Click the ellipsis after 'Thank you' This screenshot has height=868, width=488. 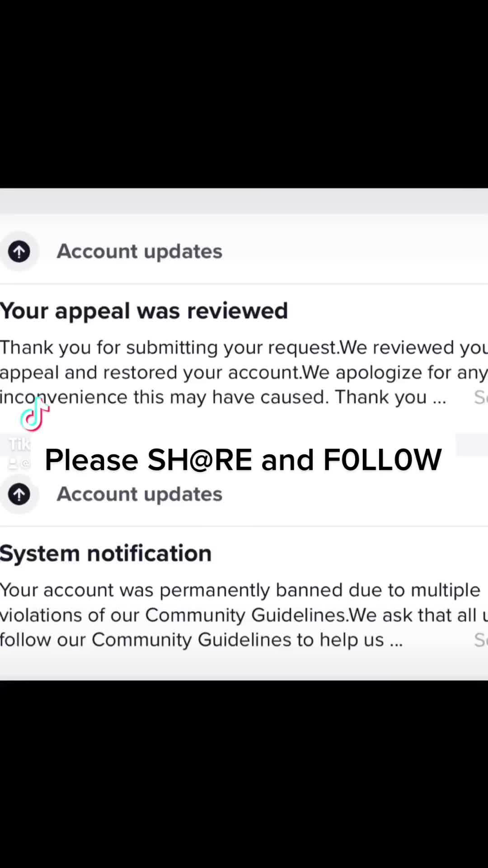point(439,398)
